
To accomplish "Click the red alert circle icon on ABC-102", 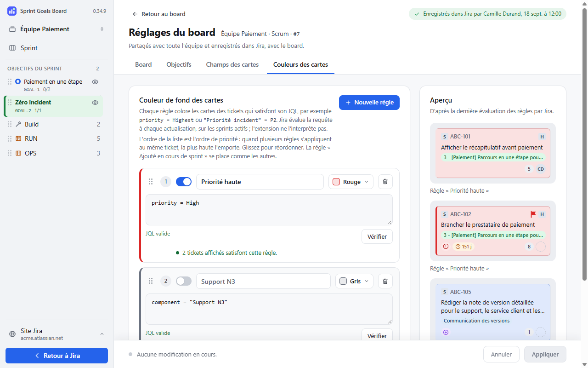I will [446, 247].
